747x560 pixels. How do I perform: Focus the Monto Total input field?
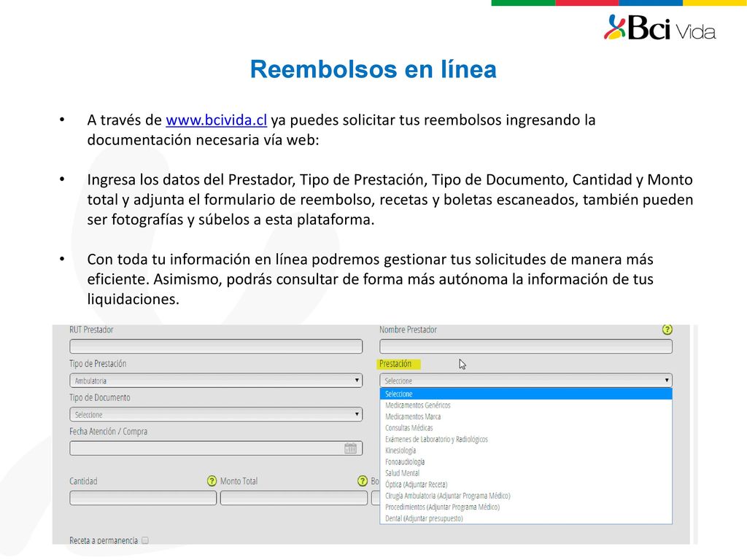pyautogui.click(x=293, y=497)
